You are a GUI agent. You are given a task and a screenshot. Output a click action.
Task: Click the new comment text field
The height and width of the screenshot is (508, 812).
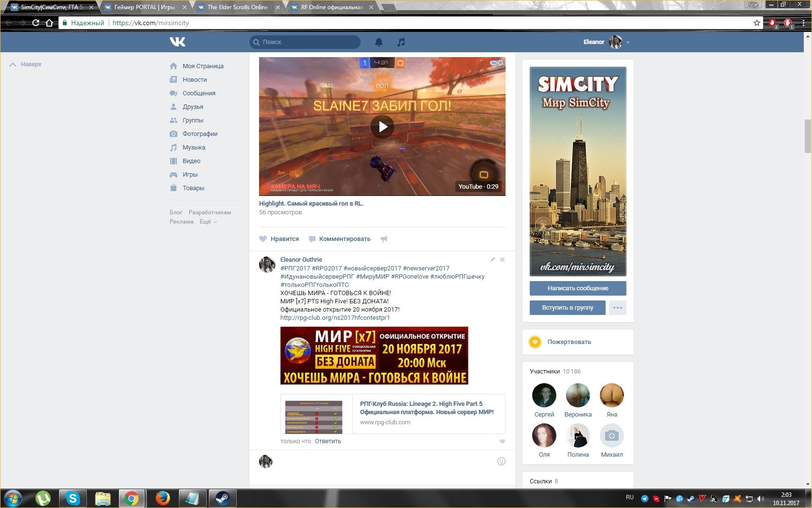coord(386,462)
